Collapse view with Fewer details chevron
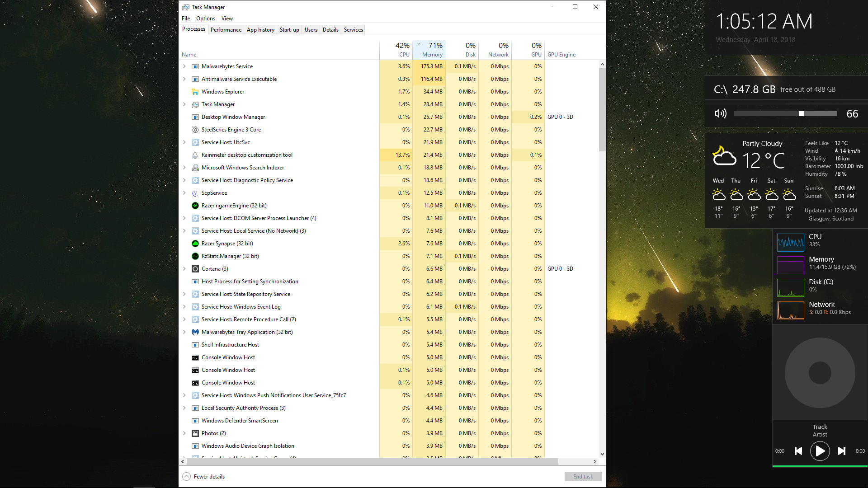The height and width of the screenshot is (488, 868). (187, 477)
